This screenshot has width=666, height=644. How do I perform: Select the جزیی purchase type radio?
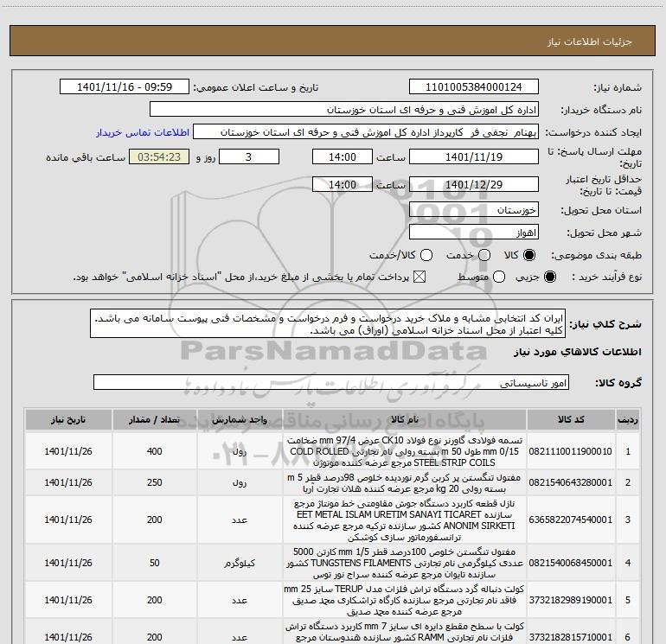(549, 277)
